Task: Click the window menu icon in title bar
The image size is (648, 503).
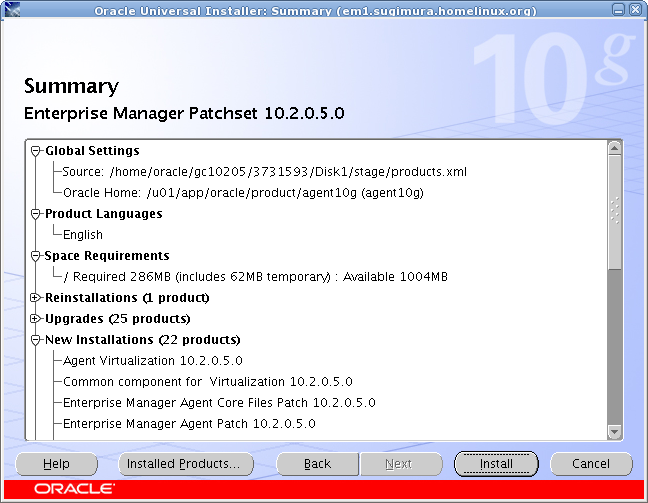Action: [x=12, y=9]
